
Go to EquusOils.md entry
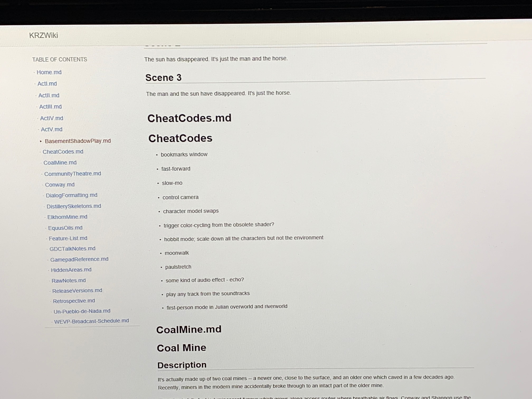65,228
